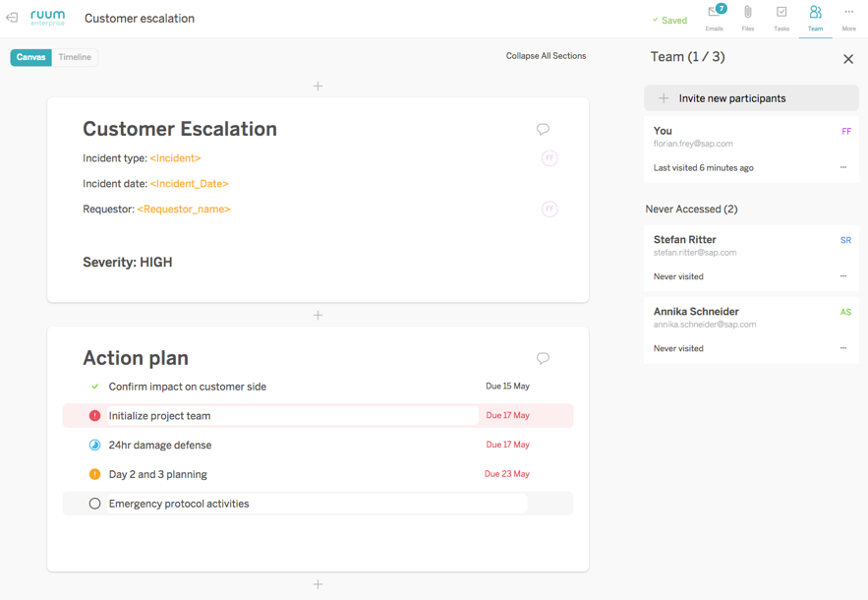Click Invite new participants

[x=751, y=98]
